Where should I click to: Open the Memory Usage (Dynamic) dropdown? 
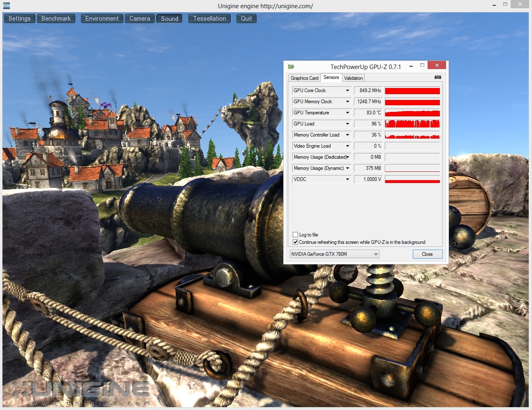point(347,168)
